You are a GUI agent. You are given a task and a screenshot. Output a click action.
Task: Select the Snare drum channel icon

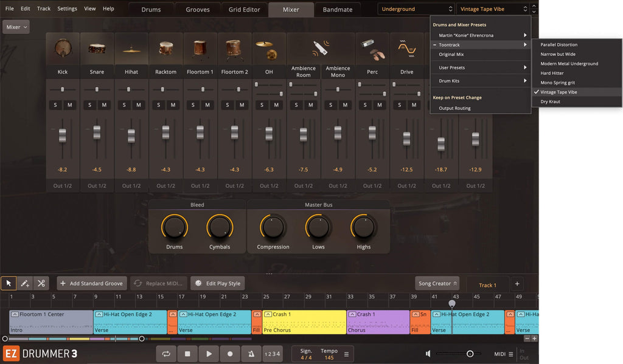pos(97,49)
